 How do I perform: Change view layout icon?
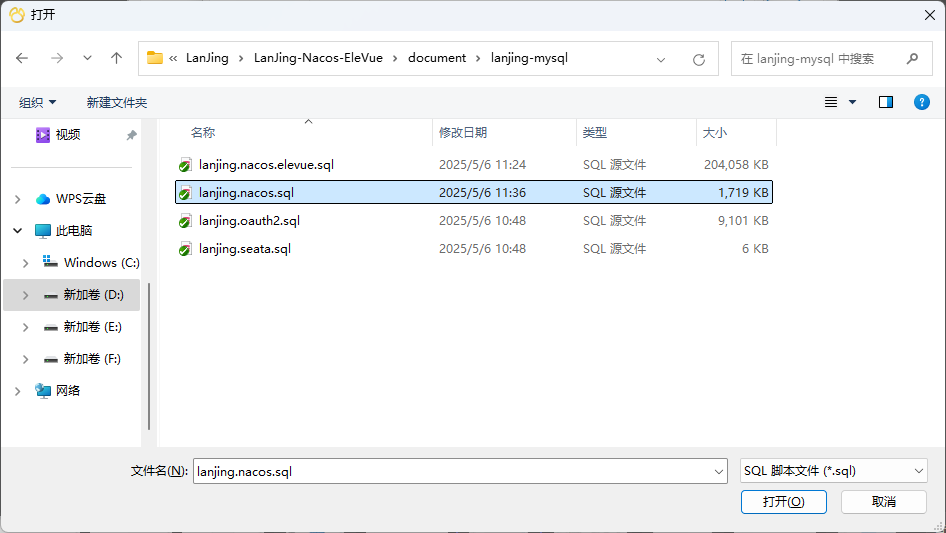831,102
